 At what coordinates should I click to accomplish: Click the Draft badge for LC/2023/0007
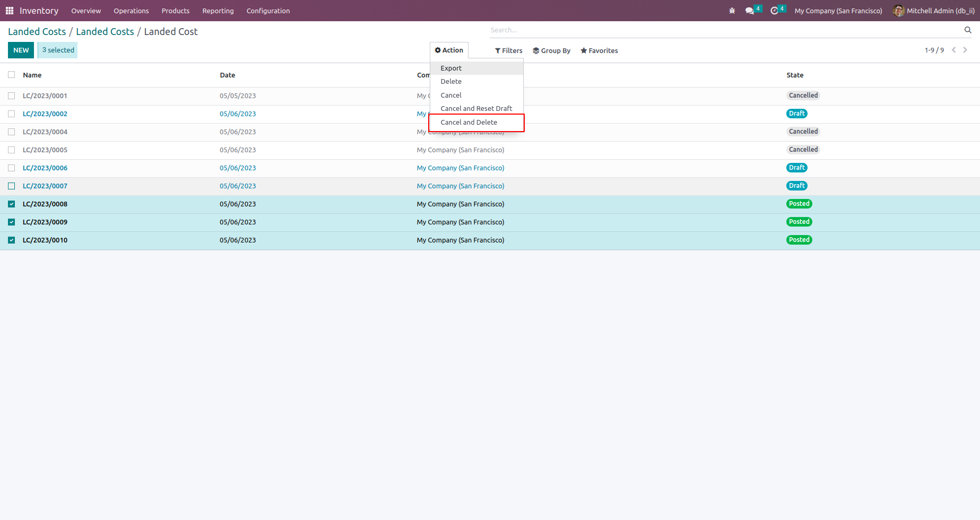[x=797, y=186]
